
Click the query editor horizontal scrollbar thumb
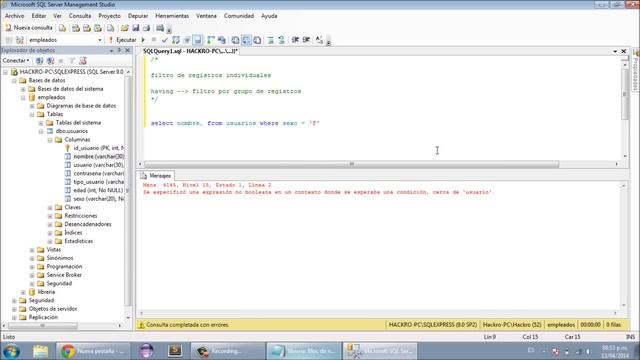click(351, 164)
